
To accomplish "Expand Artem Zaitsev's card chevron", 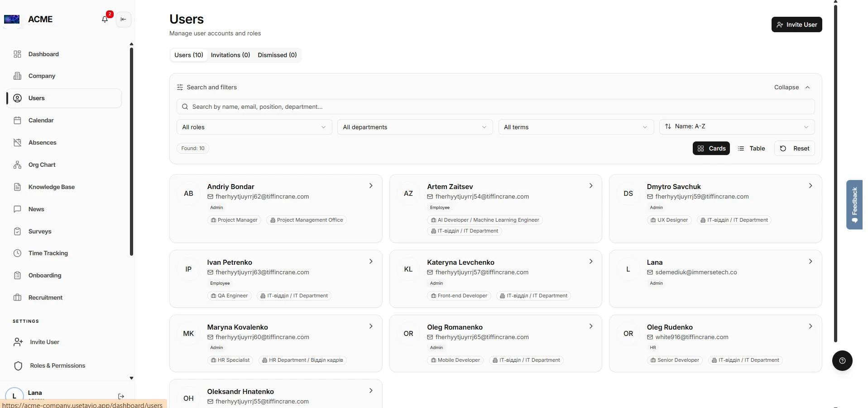I will (591, 186).
